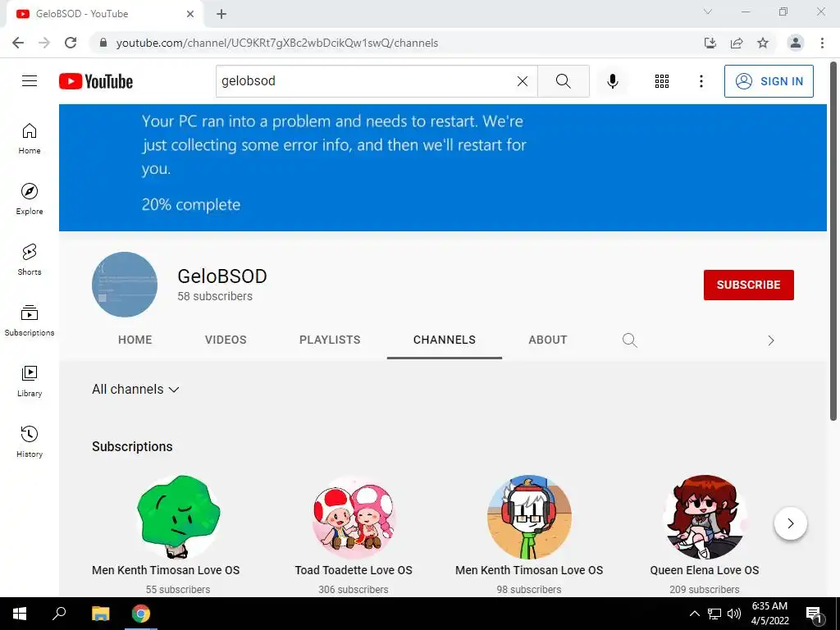Open the Windows Start menu
This screenshot has height=630, width=840.
click(20, 614)
